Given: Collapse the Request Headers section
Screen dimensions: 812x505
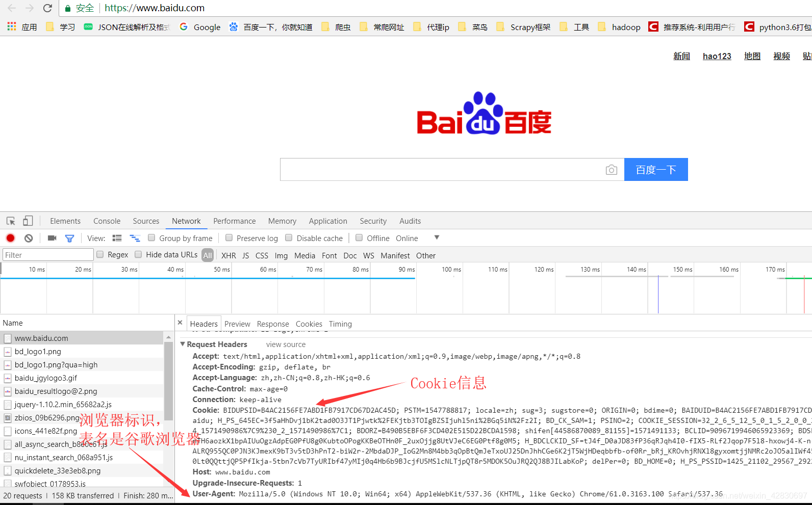Looking at the screenshot, I should 183,344.
